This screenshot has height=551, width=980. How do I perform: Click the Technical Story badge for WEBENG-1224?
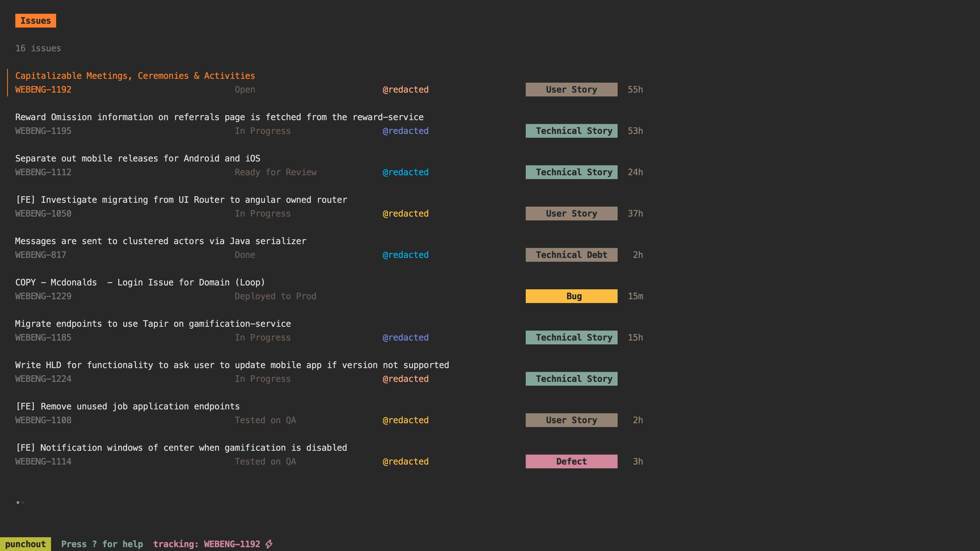(x=571, y=379)
